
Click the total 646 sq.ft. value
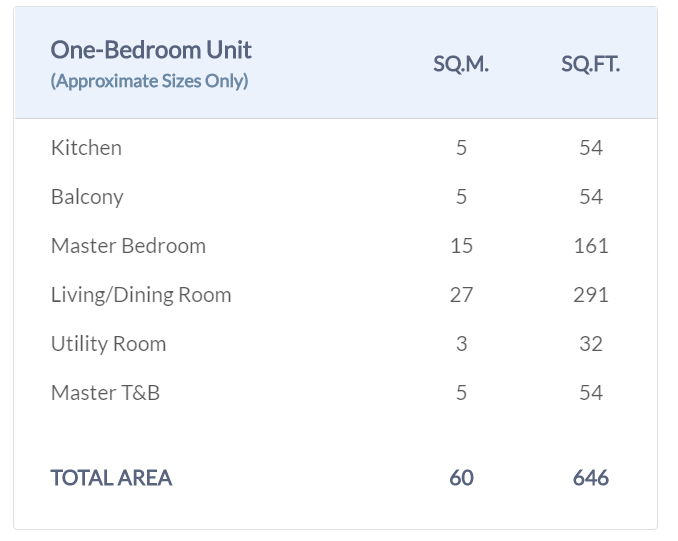click(591, 477)
